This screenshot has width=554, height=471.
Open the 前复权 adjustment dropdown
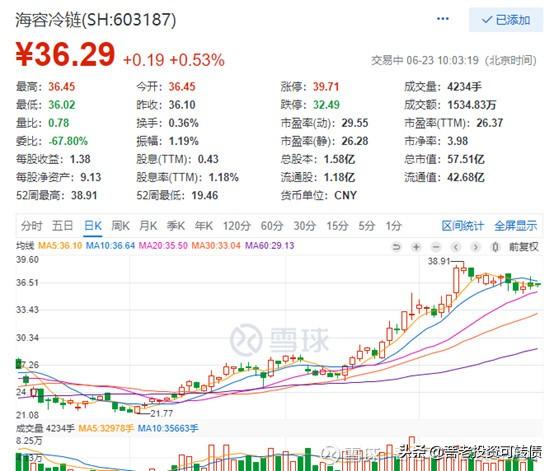click(x=524, y=247)
